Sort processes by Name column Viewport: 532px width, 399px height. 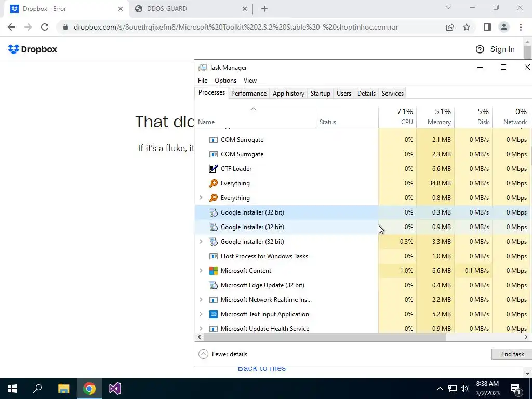coord(255,117)
